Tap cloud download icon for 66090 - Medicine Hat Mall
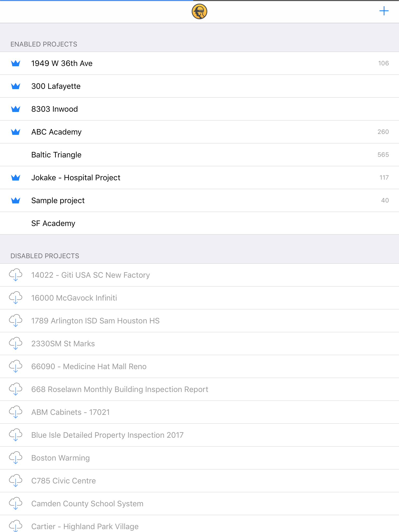Image resolution: width=399 pixels, height=532 pixels. click(x=16, y=366)
